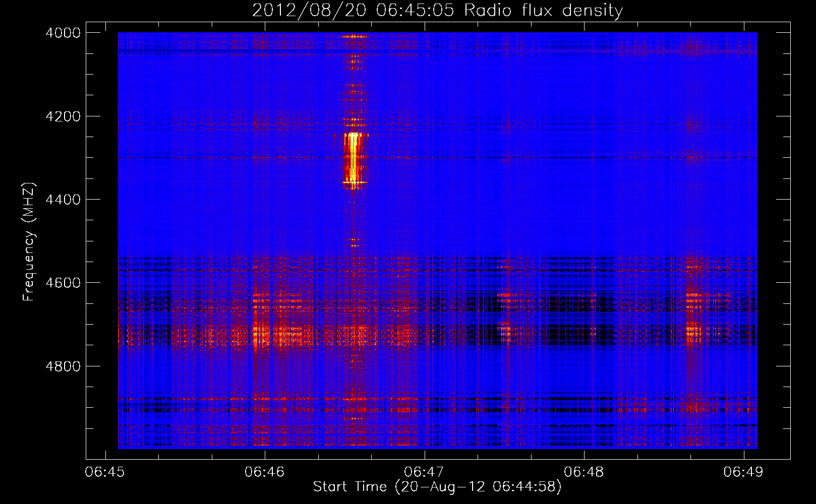Viewport: 816px width, 504px height.
Task: Click the 06:45 time axis label
Action: (x=105, y=472)
